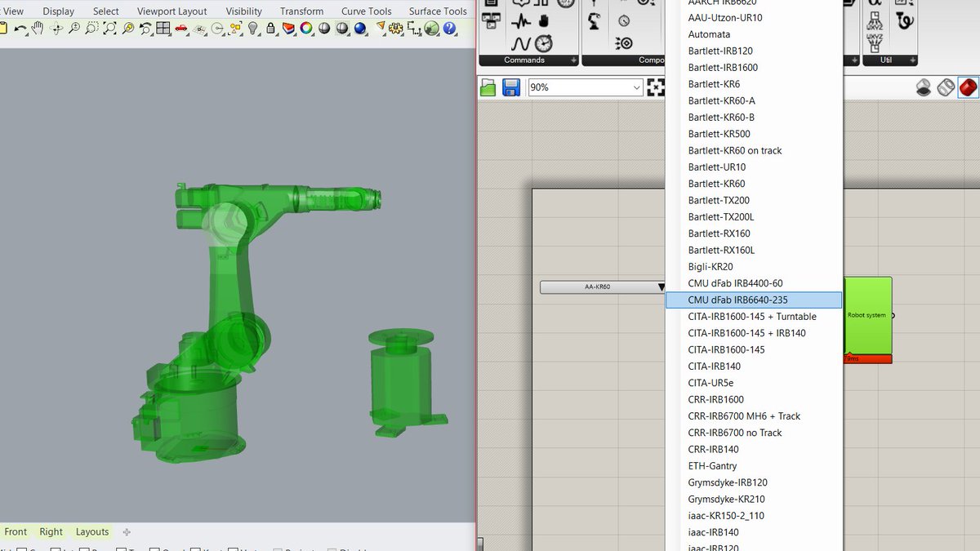This screenshot has height=551, width=980.
Task: Open the Layers panel icon
Action: pos(287,28)
